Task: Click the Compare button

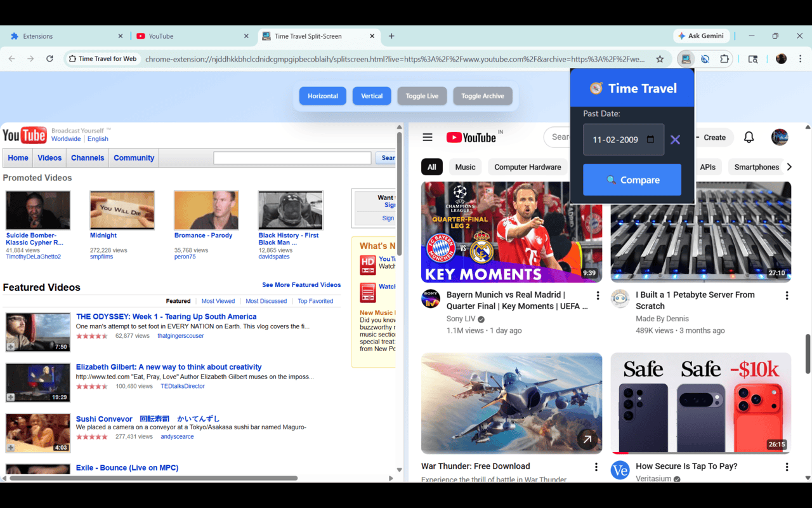Action: pyautogui.click(x=632, y=180)
